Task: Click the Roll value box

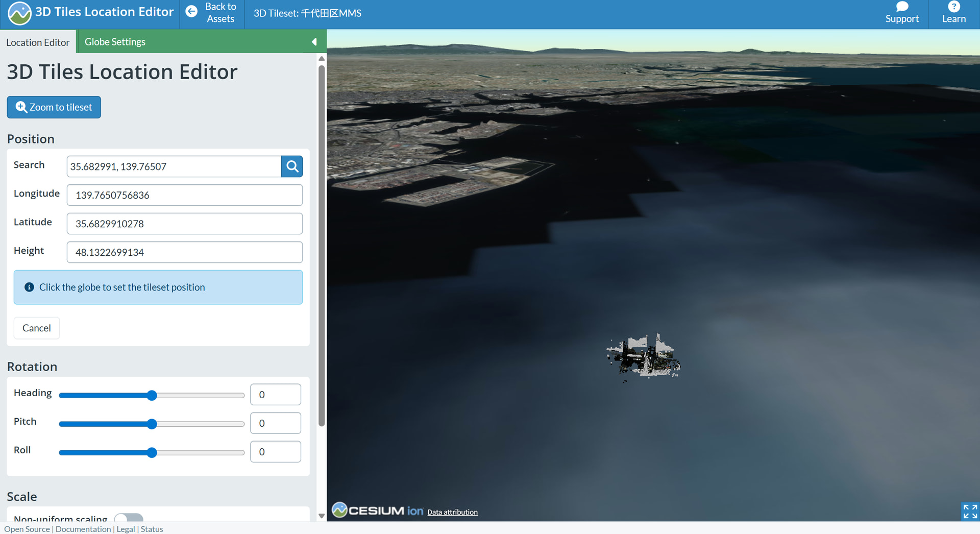Action: 276,452
